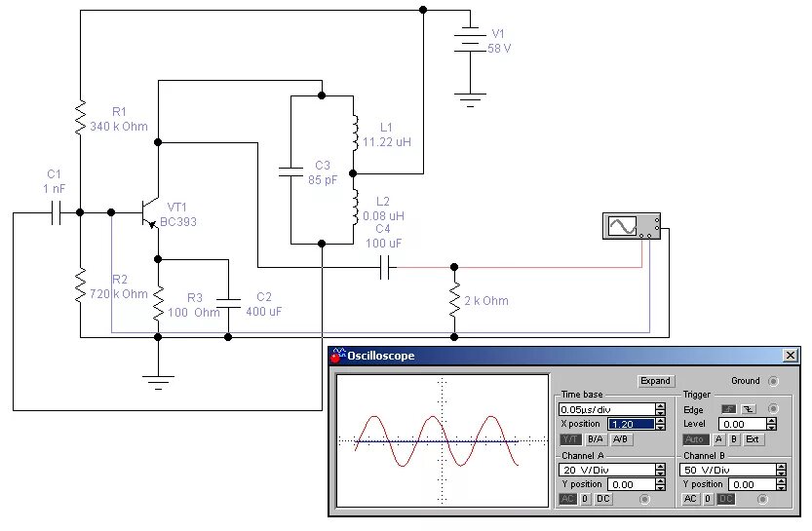Switch display mode to A/B
Image resolution: width=812 pixels, height=531 pixels.
(620, 439)
